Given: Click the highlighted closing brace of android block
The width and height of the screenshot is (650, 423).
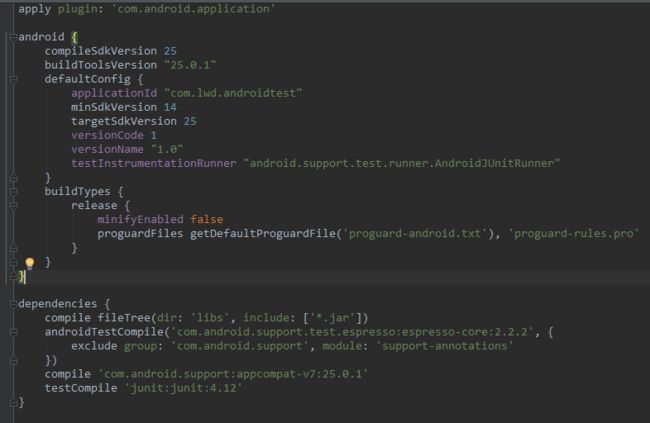Looking at the screenshot, I should click(21, 277).
